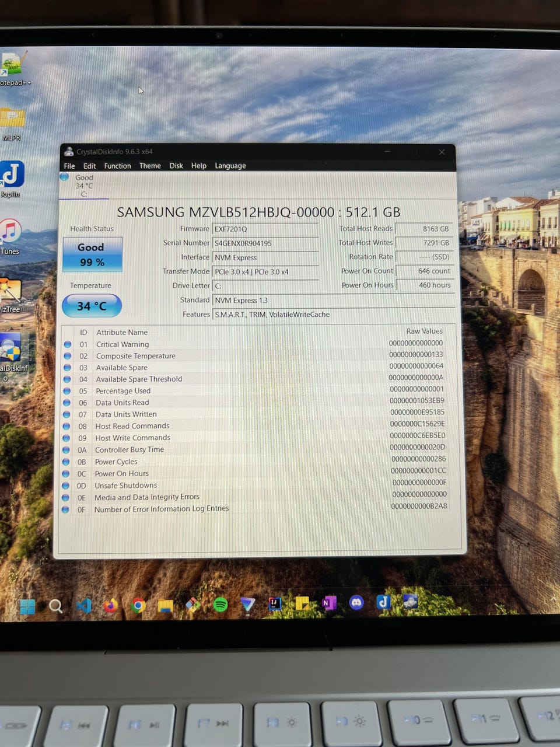
Task: Open OneNote from taskbar
Action: (x=329, y=603)
